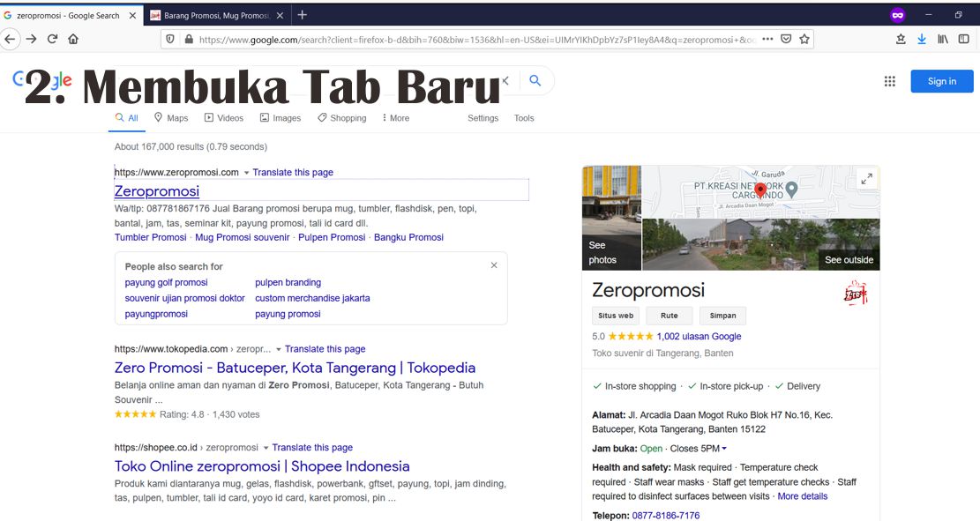The height and width of the screenshot is (521, 980).
Task: Open the Pulpen Promosi sitelink
Action: click(x=332, y=237)
